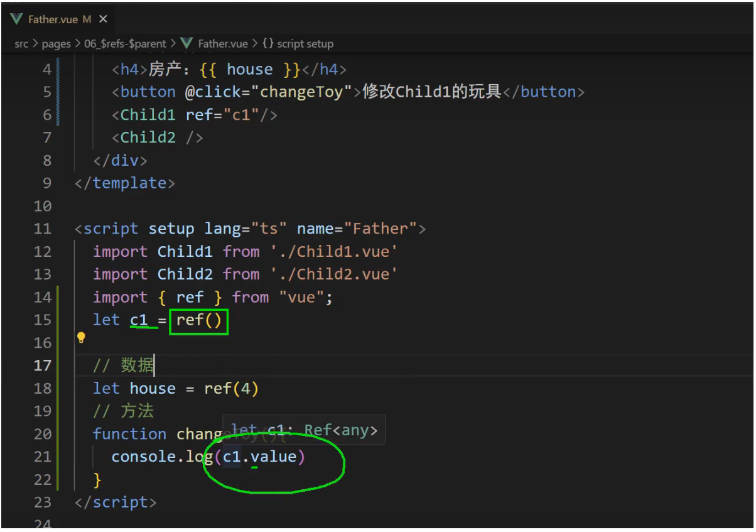Click the closing template tag
The width and height of the screenshot is (756, 532).
click(125, 183)
